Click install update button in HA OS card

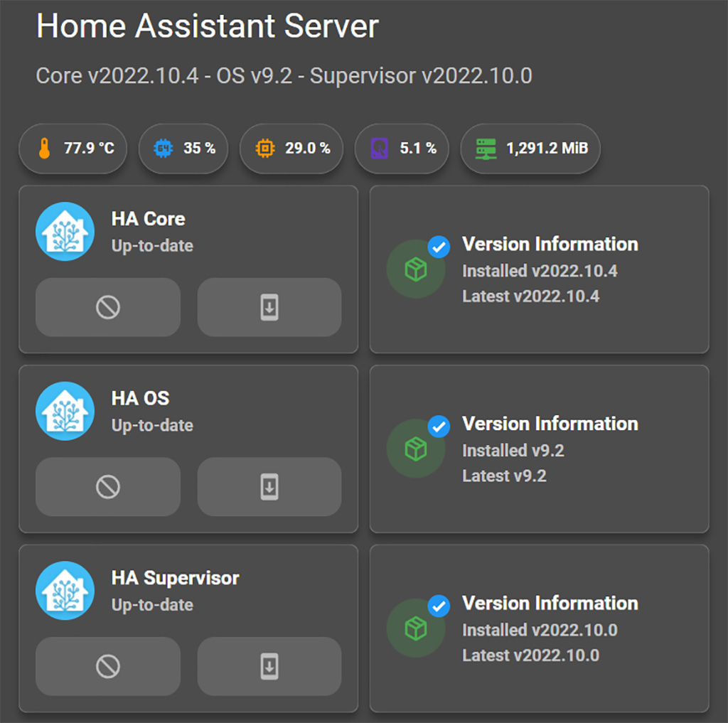pyautogui.click(x=269, y=487)
